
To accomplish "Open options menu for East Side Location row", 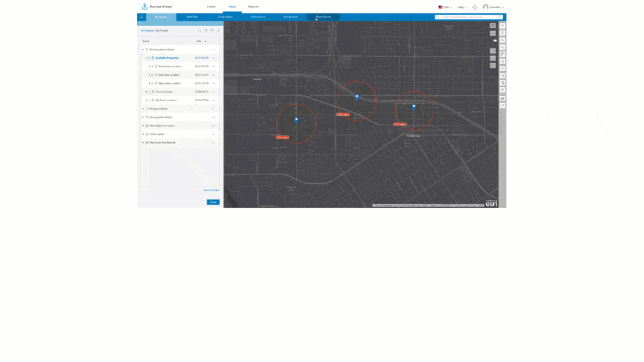I will point(213,75).
